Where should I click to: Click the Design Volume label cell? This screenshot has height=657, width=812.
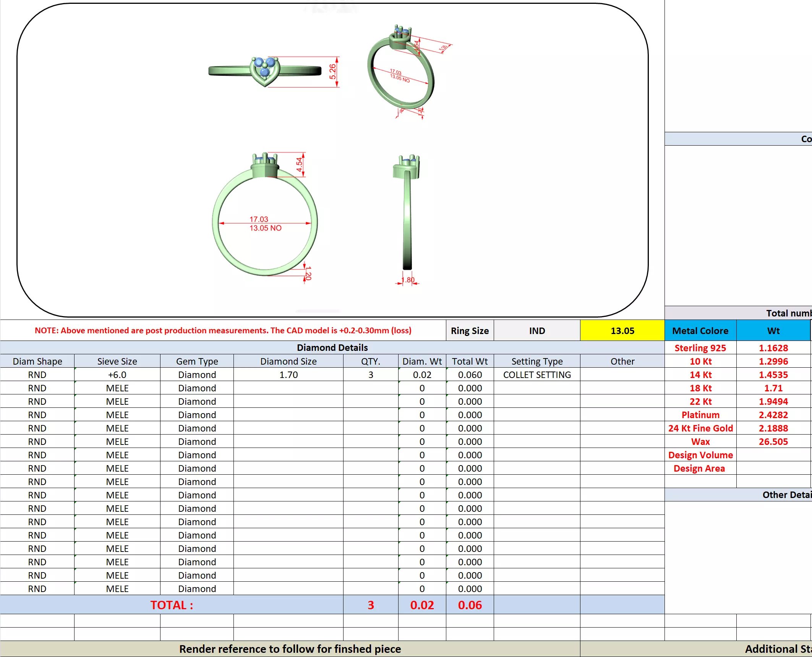700,455
